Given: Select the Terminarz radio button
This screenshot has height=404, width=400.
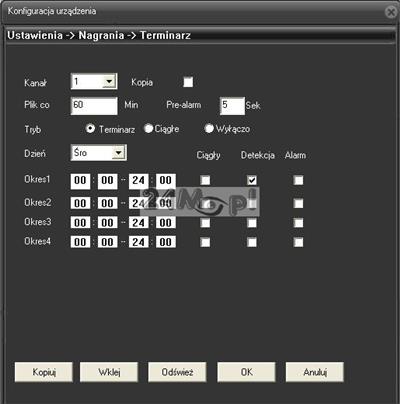Looking at the screenshot, I should click(x=90, y=128).
